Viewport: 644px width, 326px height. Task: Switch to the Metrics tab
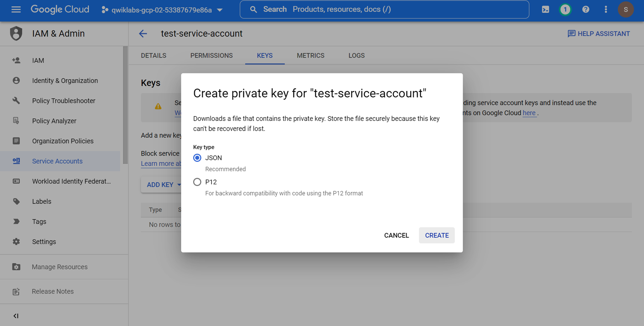point(311,56)
